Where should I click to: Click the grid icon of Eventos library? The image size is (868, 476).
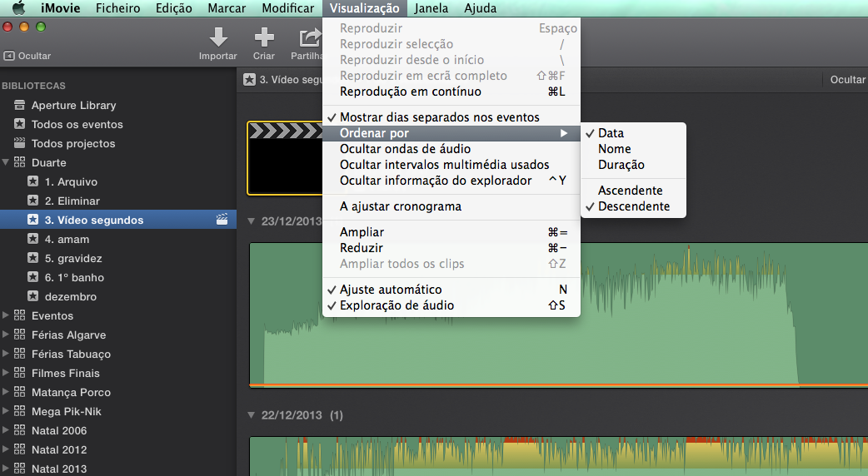pos(19,315)
